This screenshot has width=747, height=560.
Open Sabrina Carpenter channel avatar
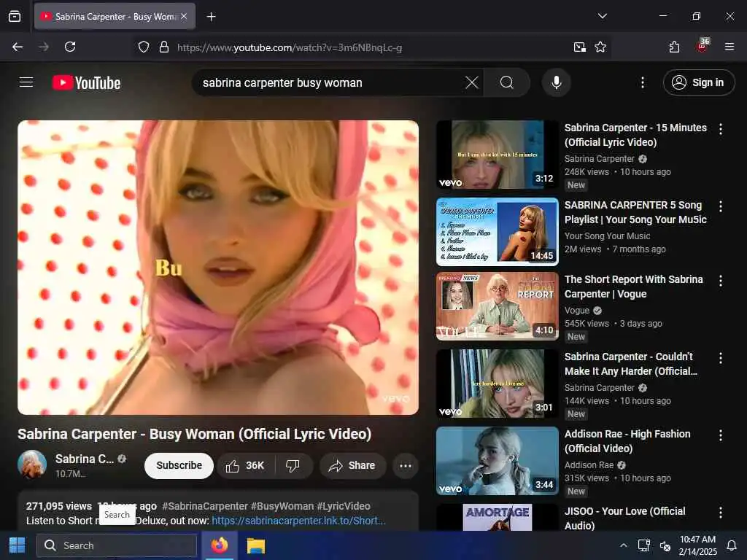click(32, 464)
